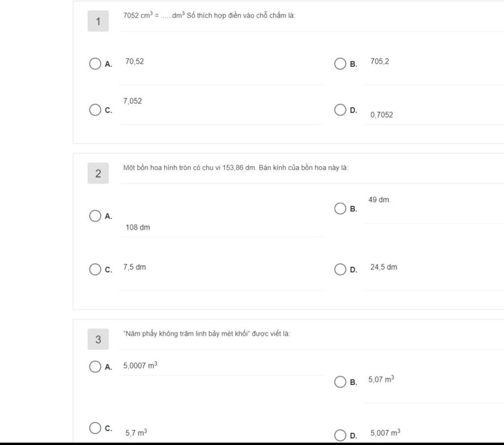
Task: Select answer B 5,07 m³ in question 3
Action: point(340,382)
